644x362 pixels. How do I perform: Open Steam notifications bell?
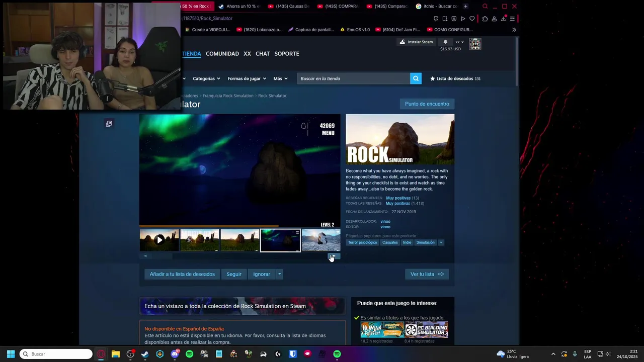coord(445,42)
